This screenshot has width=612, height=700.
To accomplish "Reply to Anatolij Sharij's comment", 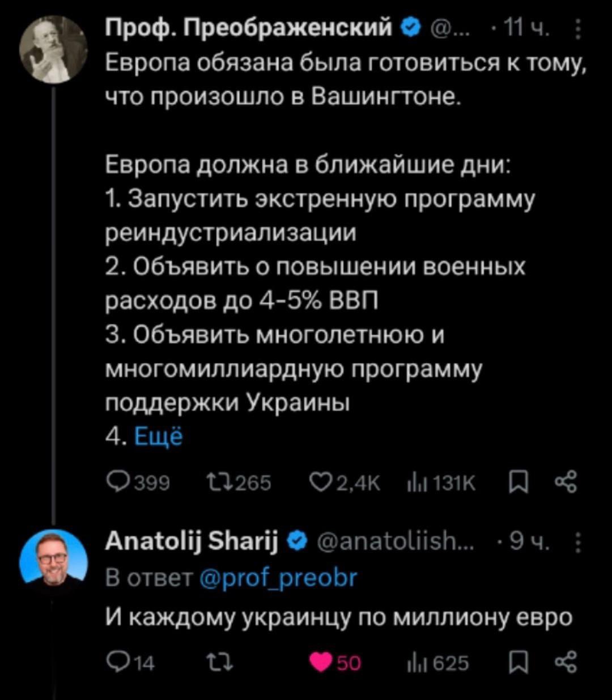I will [116, 661].
